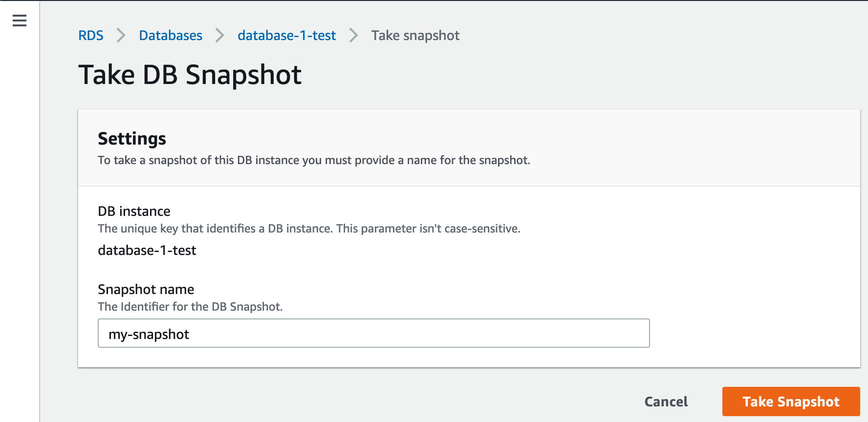Open the Databases breadcrumb link

point(171,36)
